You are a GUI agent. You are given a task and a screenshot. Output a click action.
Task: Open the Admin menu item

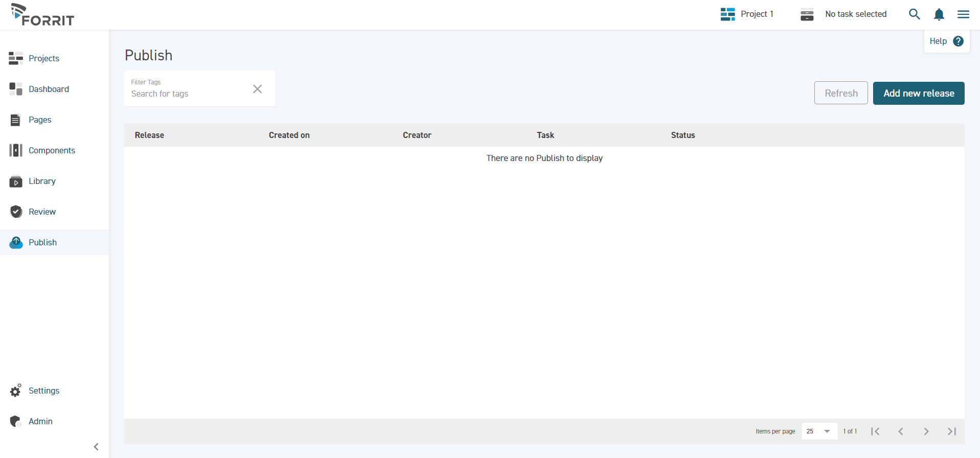[55, 421]
